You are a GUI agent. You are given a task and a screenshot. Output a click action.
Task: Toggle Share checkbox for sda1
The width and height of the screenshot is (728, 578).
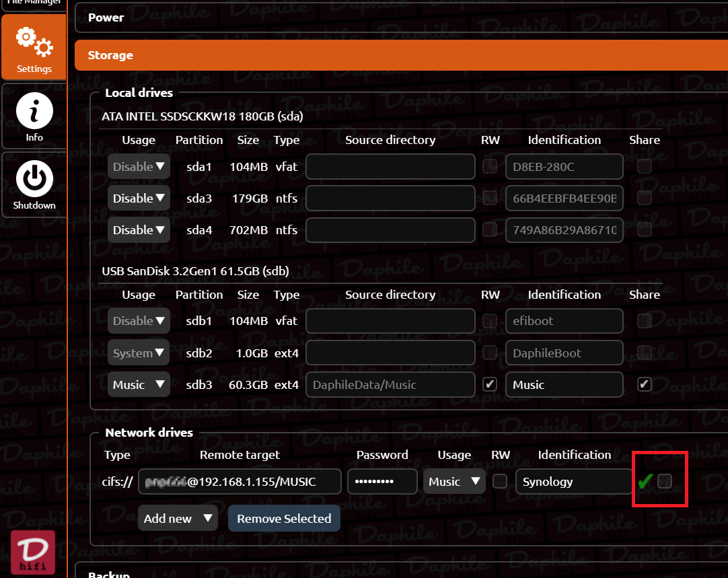tap(645, 166)
